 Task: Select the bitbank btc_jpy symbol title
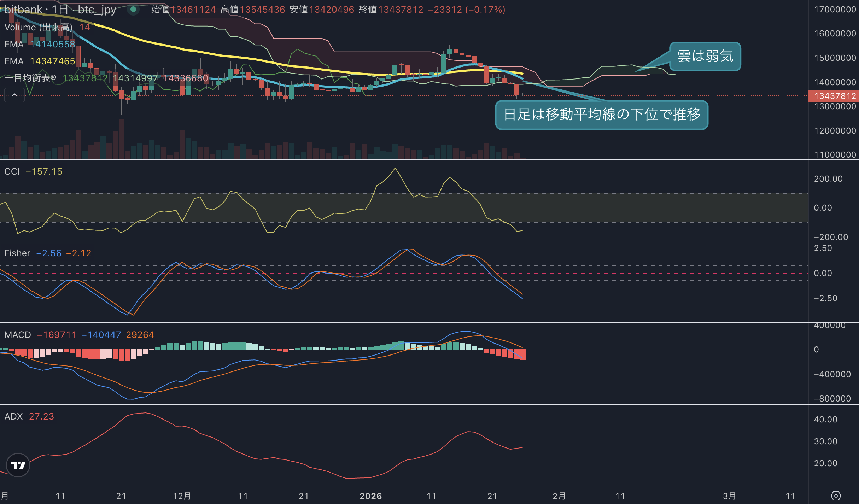(60, 10)
